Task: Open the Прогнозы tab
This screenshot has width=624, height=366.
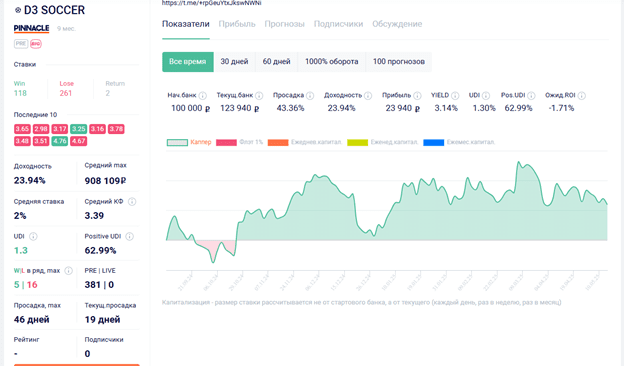Action: pos(285,24)
